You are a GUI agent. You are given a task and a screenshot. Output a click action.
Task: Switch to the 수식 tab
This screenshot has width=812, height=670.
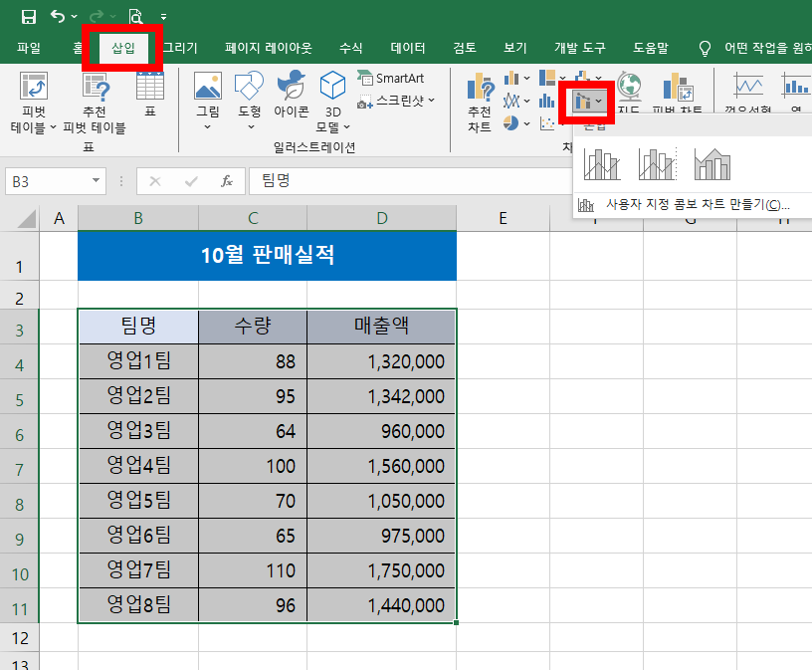pos(350,48)
